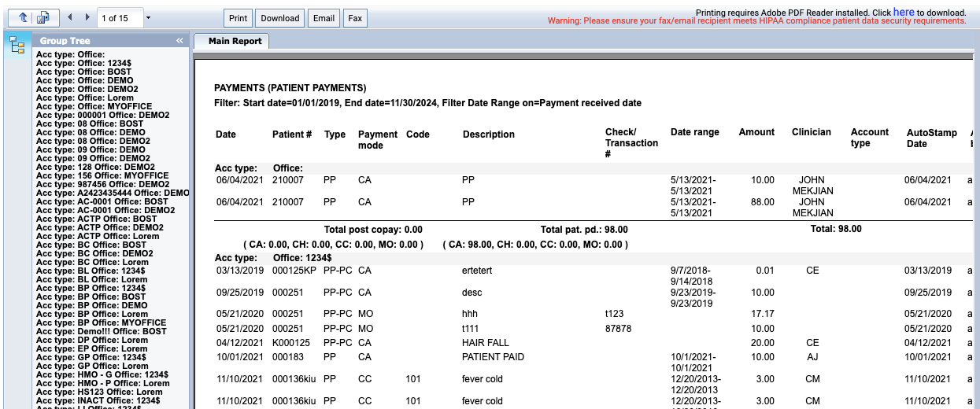
Task: Open the page number dropdown arrow
Action: click(149, 17)
